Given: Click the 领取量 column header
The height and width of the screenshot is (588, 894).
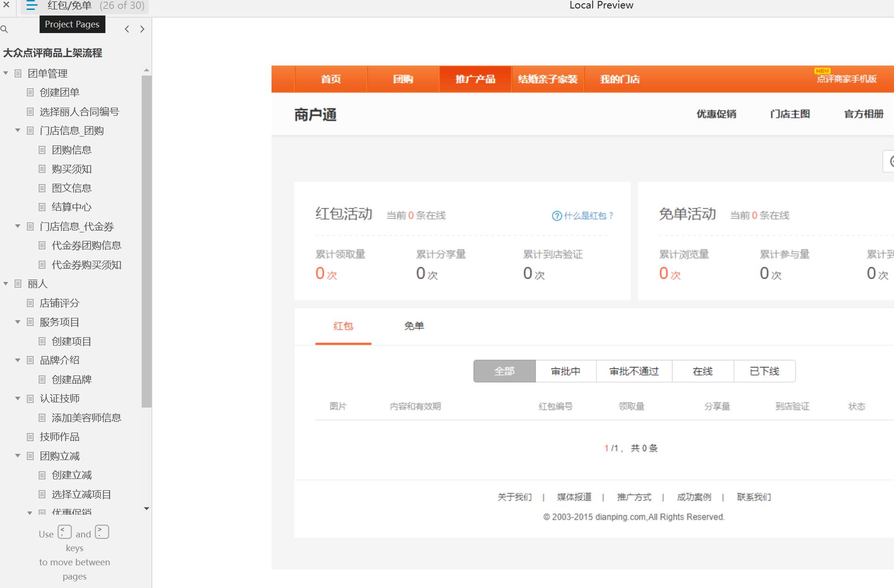Looking at the screenshot, I should [632, 406].
